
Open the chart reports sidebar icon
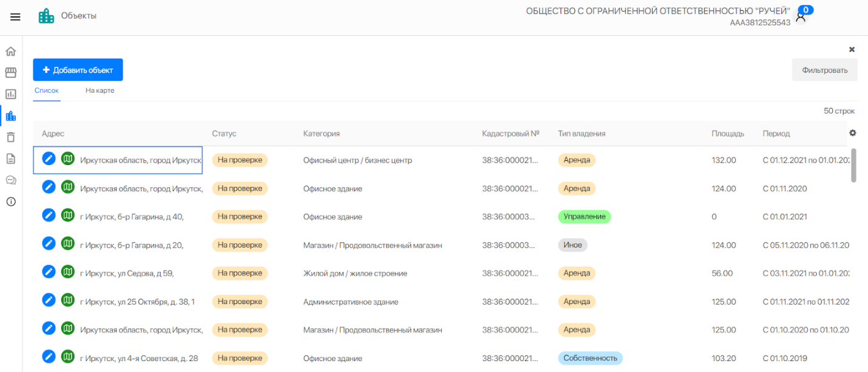click(x=11, y=94)
